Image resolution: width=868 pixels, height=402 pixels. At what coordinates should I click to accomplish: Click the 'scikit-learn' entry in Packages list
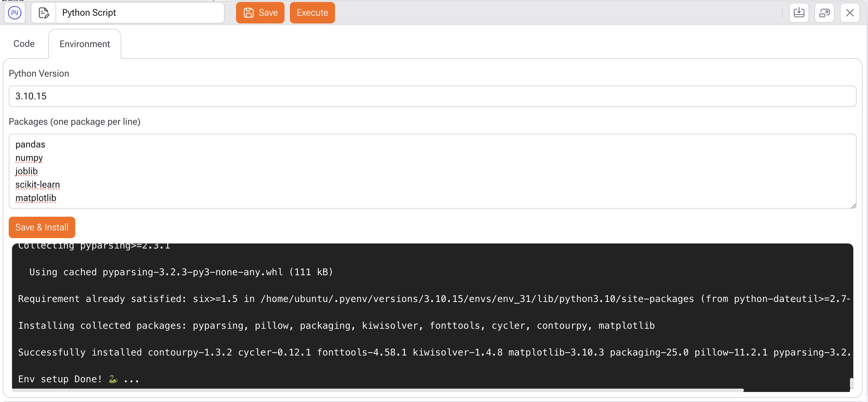click(37, 185)
